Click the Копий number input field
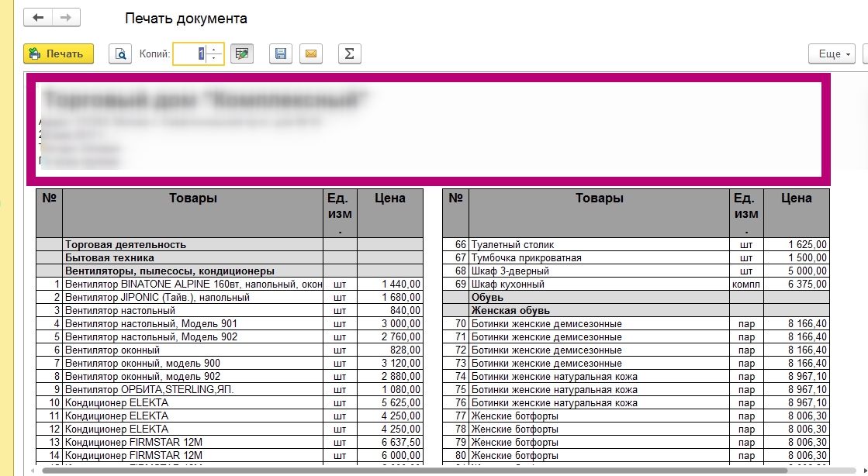Image resolution: width=868 pixels, height=476 pixels. [x=189, y=53]
